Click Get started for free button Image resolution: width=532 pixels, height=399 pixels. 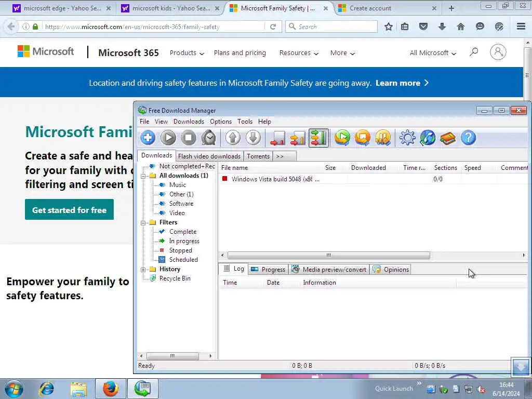click(x=69, y=210)
